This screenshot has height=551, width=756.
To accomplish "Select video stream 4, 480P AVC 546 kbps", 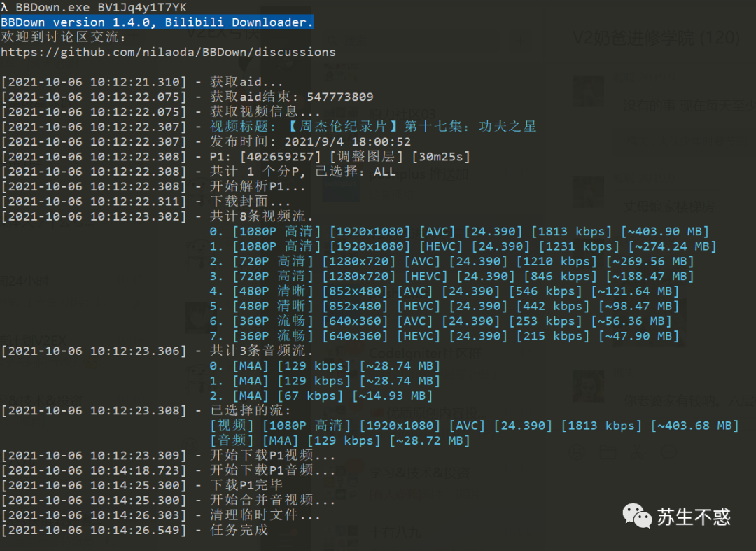I will (x=444, y=291).
